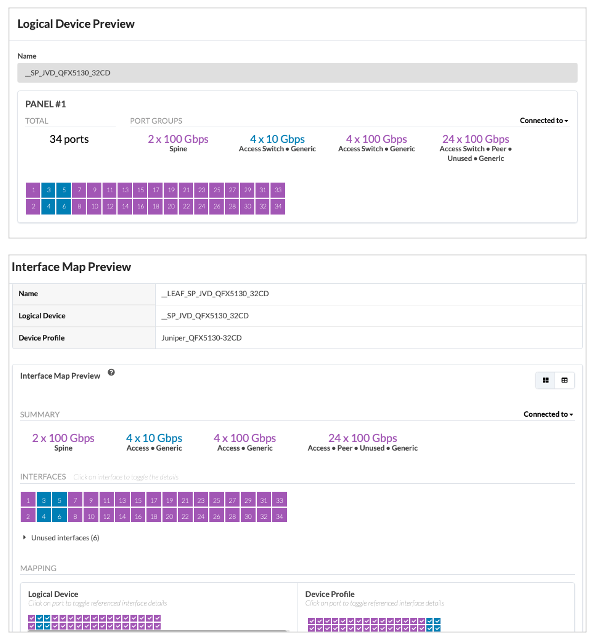Toggle interface 5 details in Interfaces section
Viewport: 596px width, 640px height.
click(x=59, y=500)
